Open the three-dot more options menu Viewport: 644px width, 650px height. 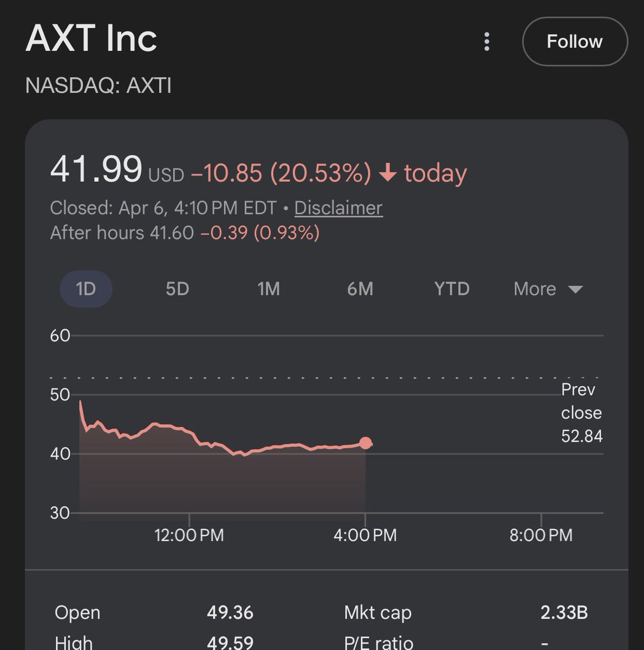tap(487, 42)
